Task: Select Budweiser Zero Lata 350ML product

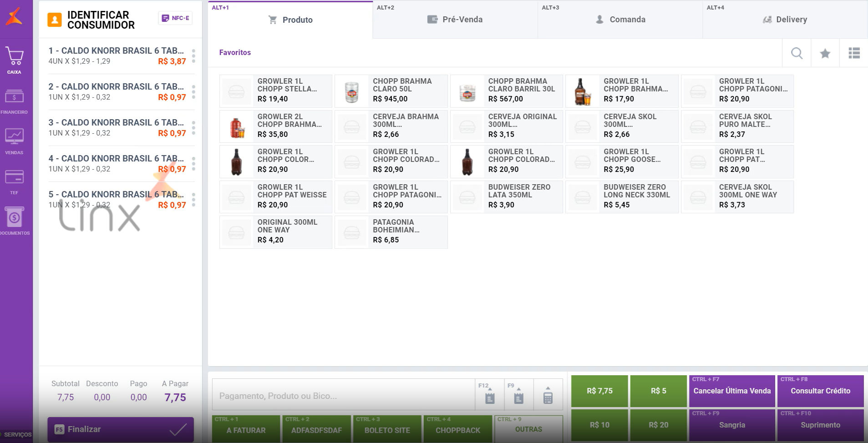Action: [507, 197]
